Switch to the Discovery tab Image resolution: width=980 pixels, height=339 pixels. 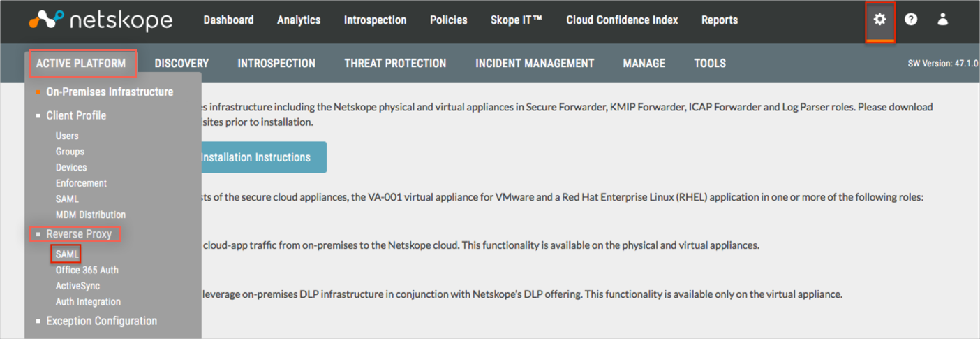181,64
